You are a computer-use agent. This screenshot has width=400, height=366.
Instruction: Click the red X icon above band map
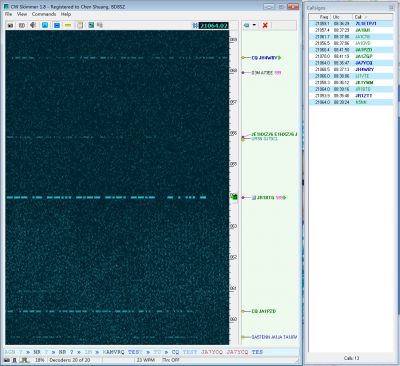pyautogui.click(x=265, y=25)
